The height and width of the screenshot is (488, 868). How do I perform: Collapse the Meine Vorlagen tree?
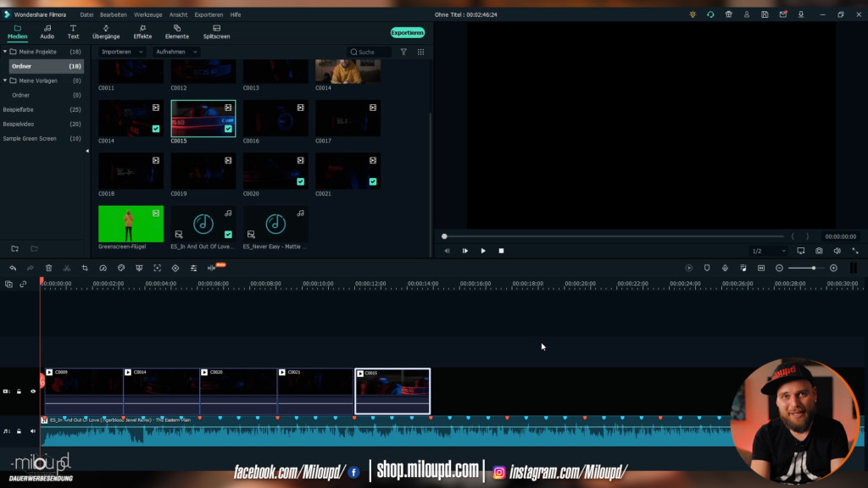click(x=5, y=80)
